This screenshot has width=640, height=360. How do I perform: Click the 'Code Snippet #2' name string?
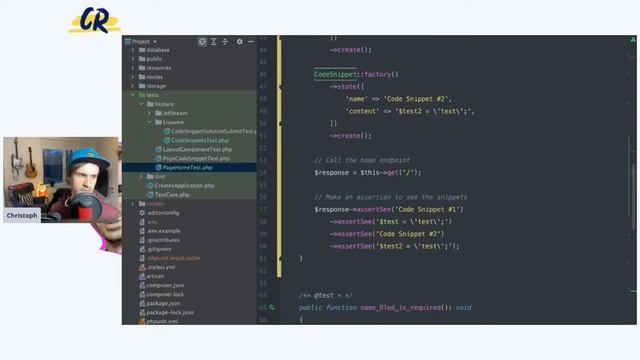(417, 99)
